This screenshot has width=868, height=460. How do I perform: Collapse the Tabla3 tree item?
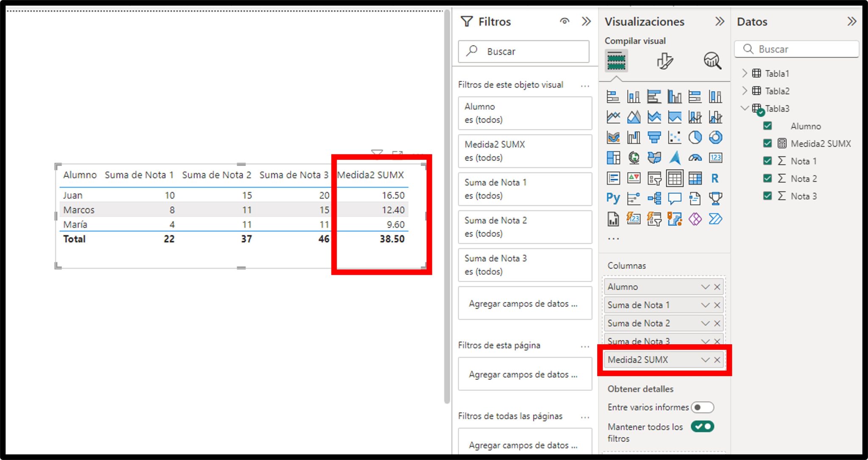click(745, 108)
